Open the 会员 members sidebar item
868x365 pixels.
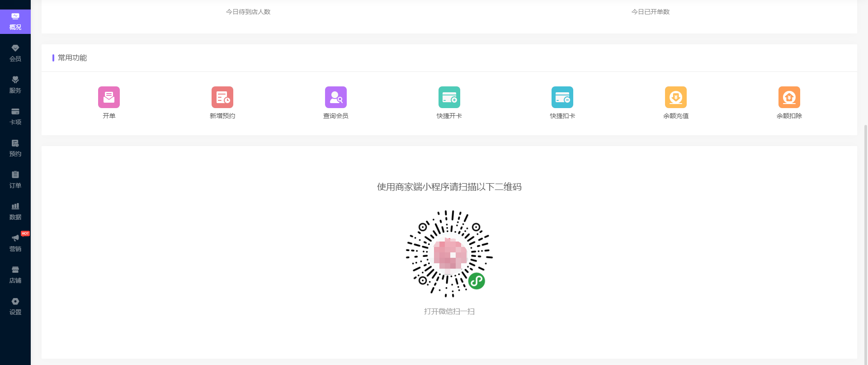[x=15, y=53]
